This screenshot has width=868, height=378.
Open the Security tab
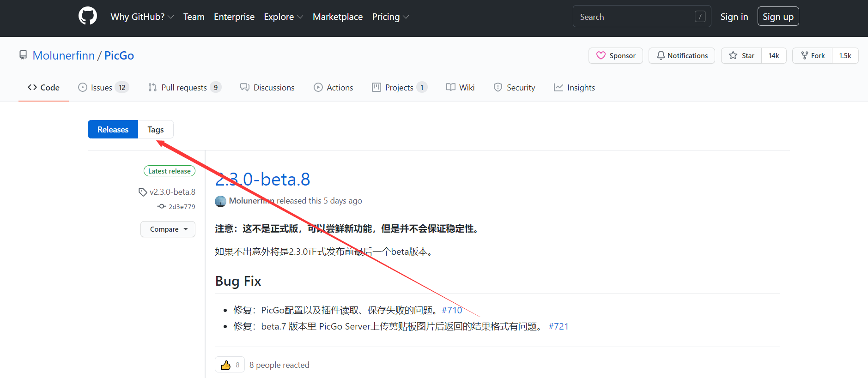(514, 87)
